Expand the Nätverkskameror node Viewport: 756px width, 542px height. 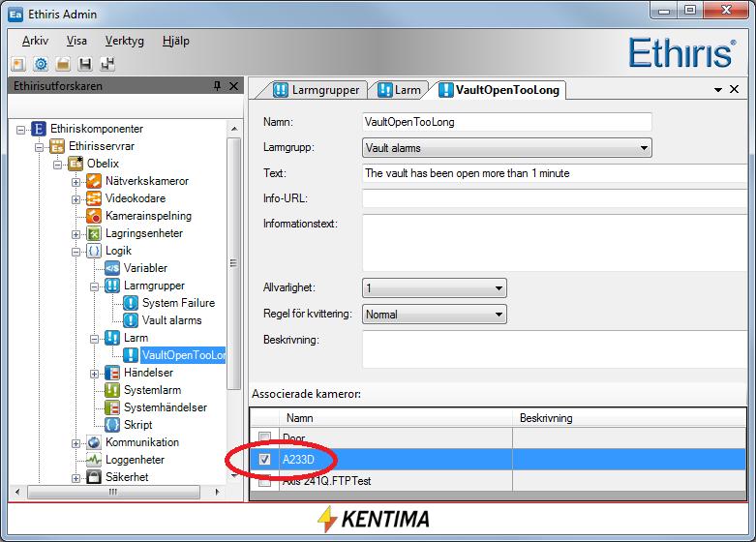(x=76, y=182)
